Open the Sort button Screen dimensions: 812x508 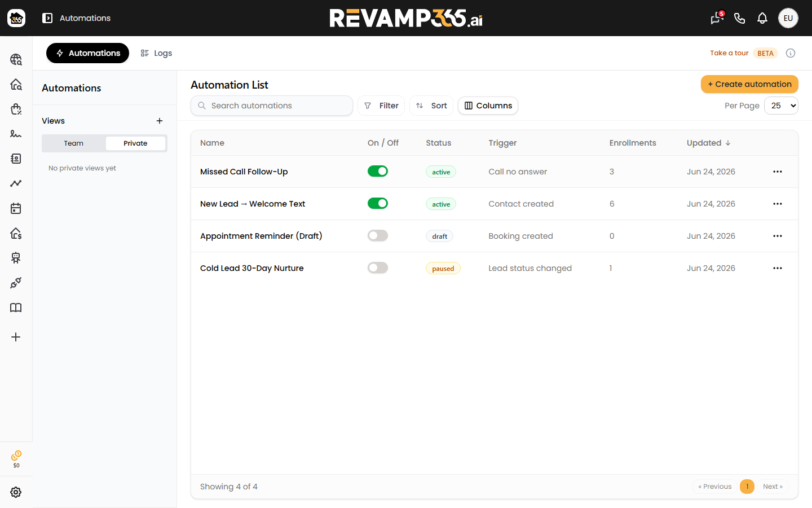click(431, 106)
